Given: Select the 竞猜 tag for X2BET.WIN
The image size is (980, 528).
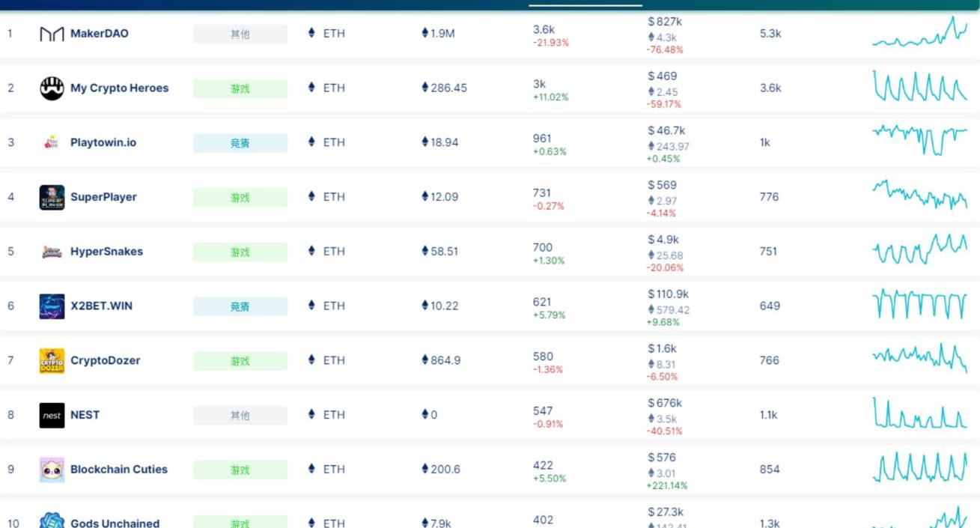Looking at the screenshot, I should coord(240,306).
